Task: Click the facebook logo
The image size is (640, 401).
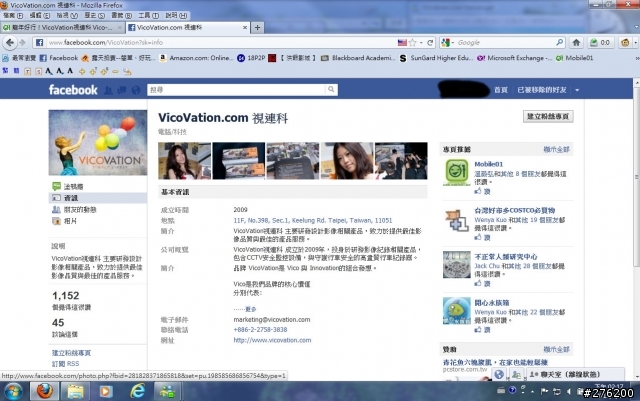Action: (73, 90)
